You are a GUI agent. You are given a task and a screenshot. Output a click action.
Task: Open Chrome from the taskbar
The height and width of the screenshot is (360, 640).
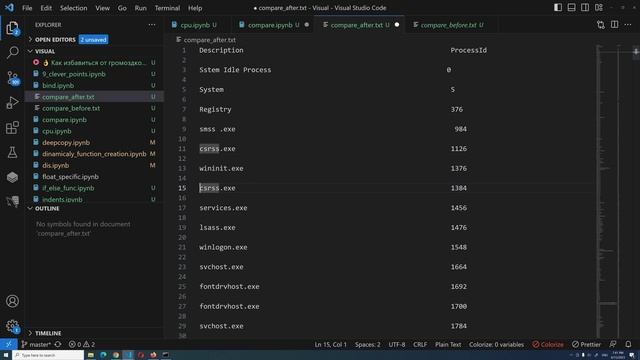116,355
